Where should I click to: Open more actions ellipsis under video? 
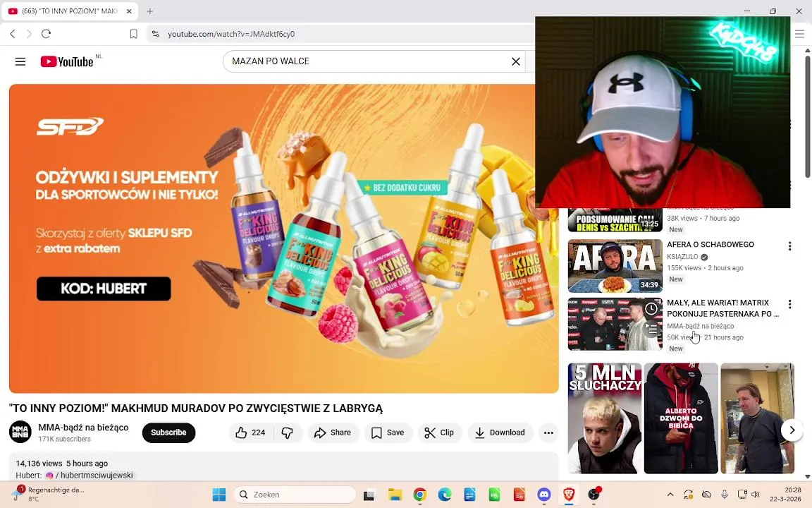(x=548, y=433)
